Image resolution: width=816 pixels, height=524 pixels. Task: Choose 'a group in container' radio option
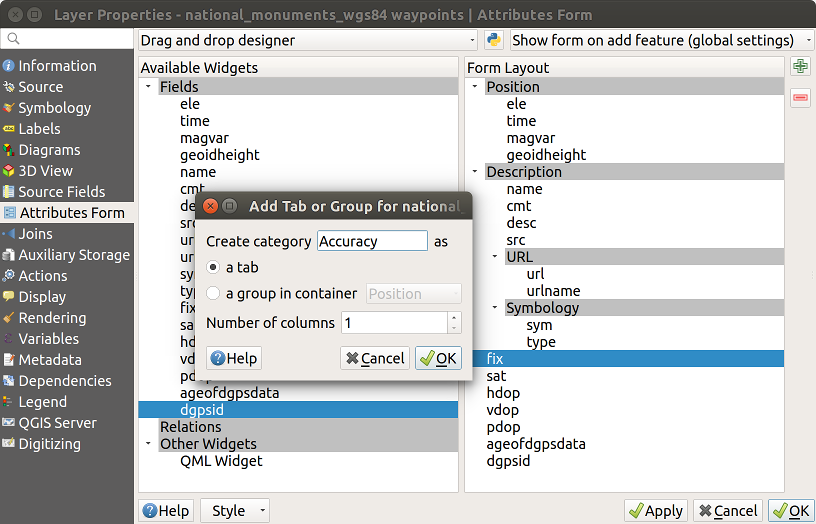[x=213, y=294]
